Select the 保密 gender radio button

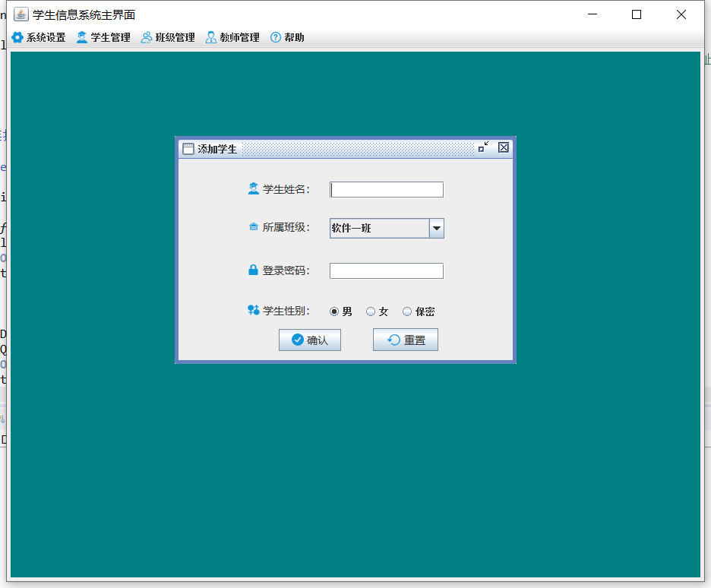(x=407, y=311)
